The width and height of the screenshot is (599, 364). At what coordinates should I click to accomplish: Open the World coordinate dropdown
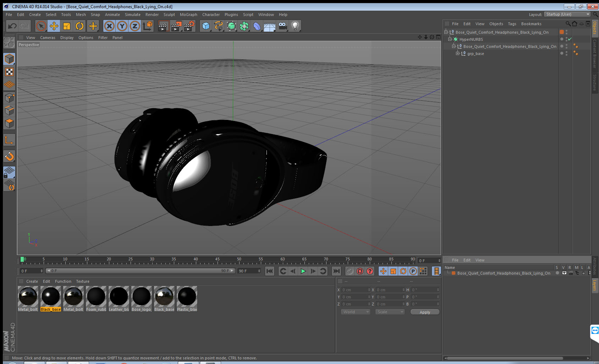[x=356, y=312]
